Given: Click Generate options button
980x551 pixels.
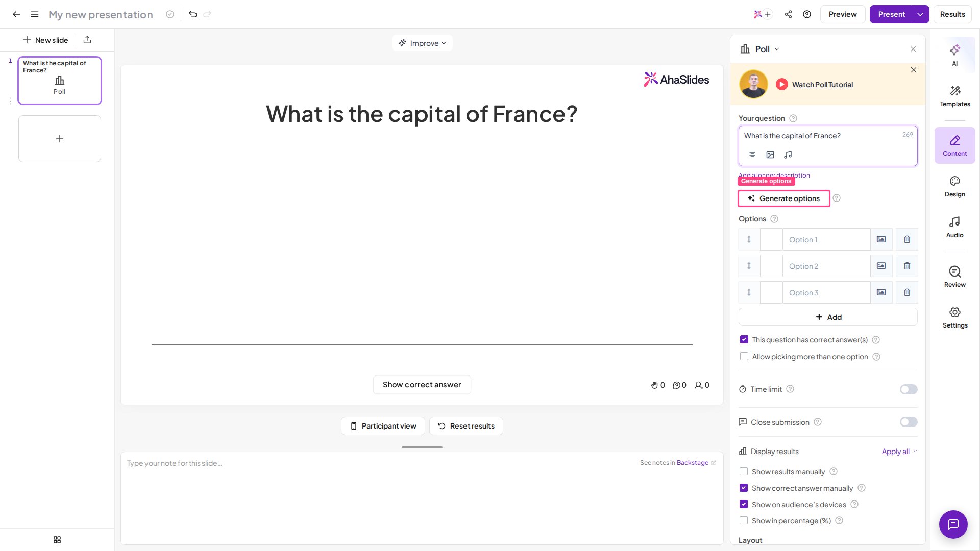Looking at the screenshot, I should (783, 198).
